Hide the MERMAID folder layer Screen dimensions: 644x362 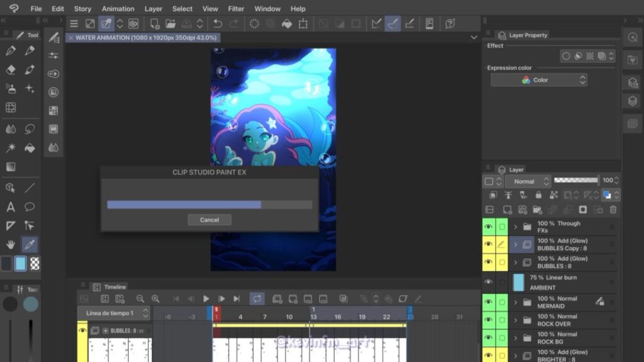click(488, 302)
